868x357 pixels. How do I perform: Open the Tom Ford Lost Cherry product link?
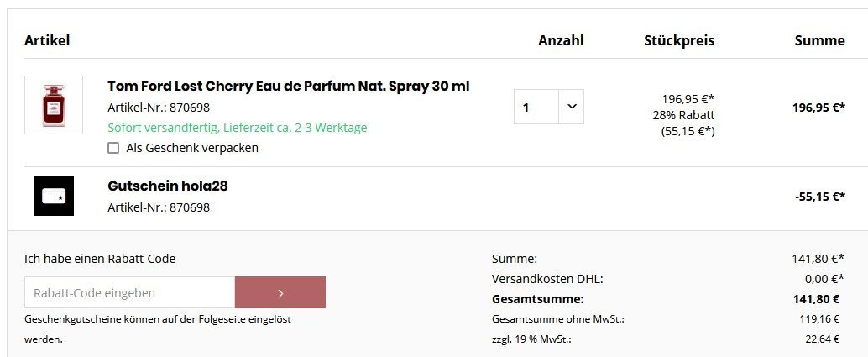pyautogui.click(x=288, y=86)
